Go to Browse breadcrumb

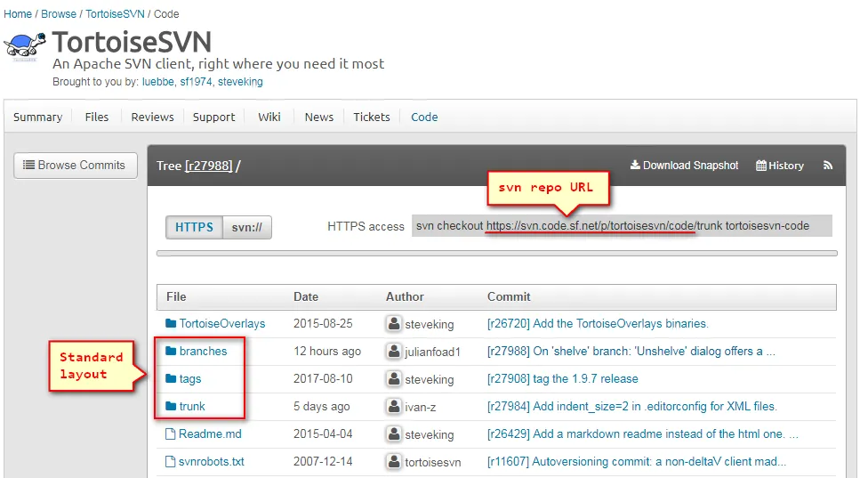point(59,14)
